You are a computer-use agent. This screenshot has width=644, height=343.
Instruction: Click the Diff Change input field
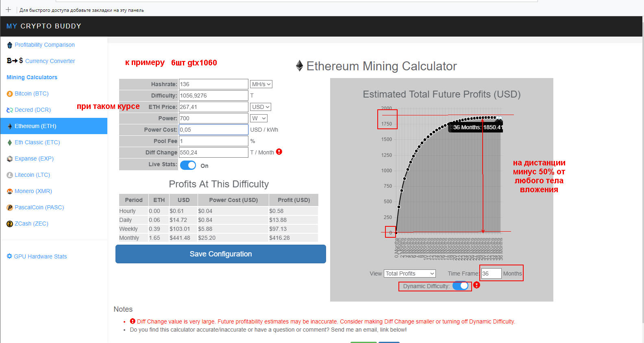(213, 152)
